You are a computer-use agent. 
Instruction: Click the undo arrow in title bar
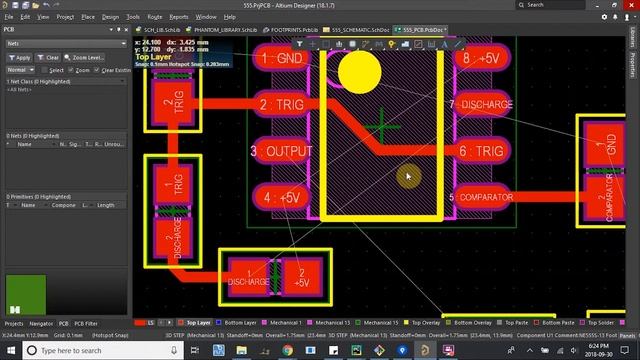(46, 5)
